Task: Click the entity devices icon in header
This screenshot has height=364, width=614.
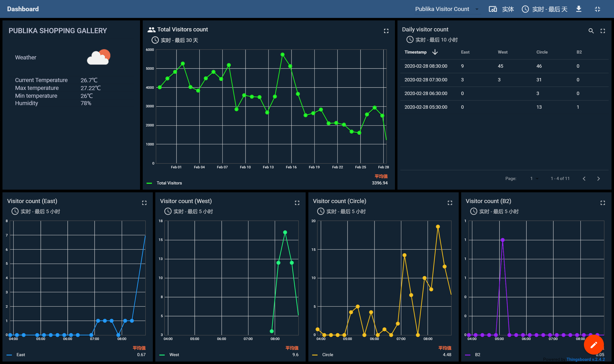Action: 493,9
